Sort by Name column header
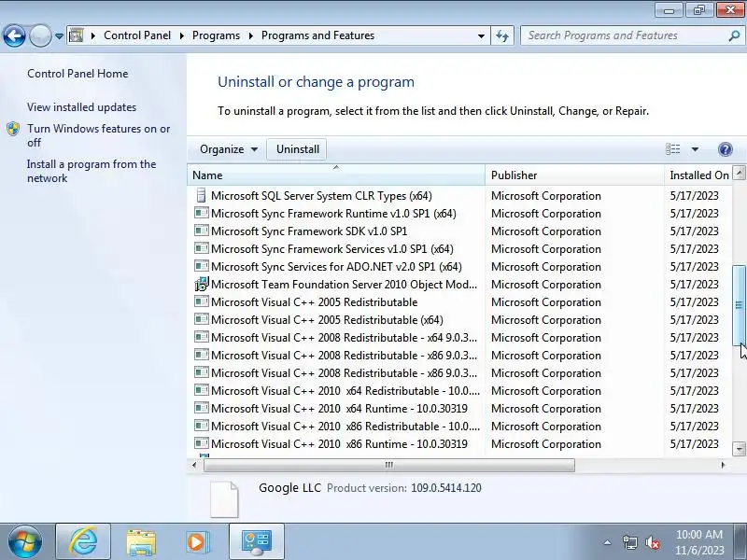This screenshot has height=560, width=747. [x=336, y=175]
